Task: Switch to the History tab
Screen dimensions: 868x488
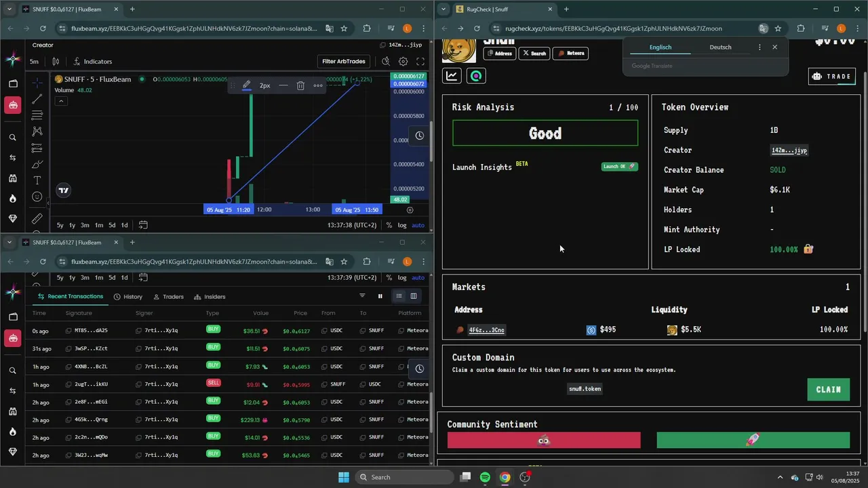Action: coord(128,297)
